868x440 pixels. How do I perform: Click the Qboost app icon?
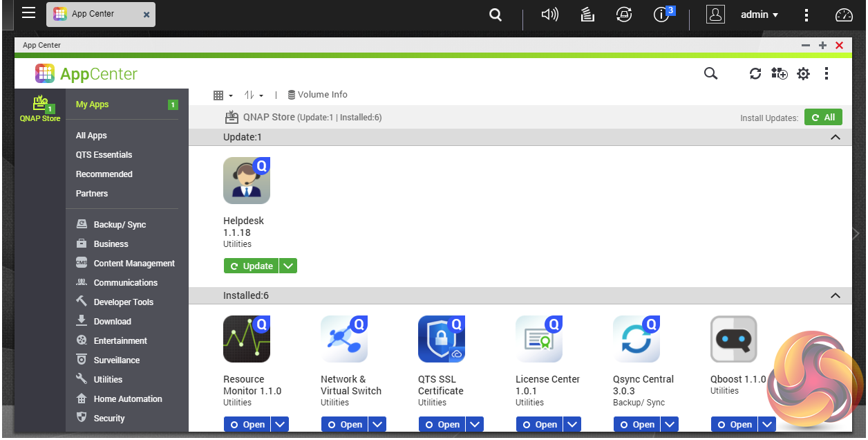pyautogui.click(x=734, y=339)
